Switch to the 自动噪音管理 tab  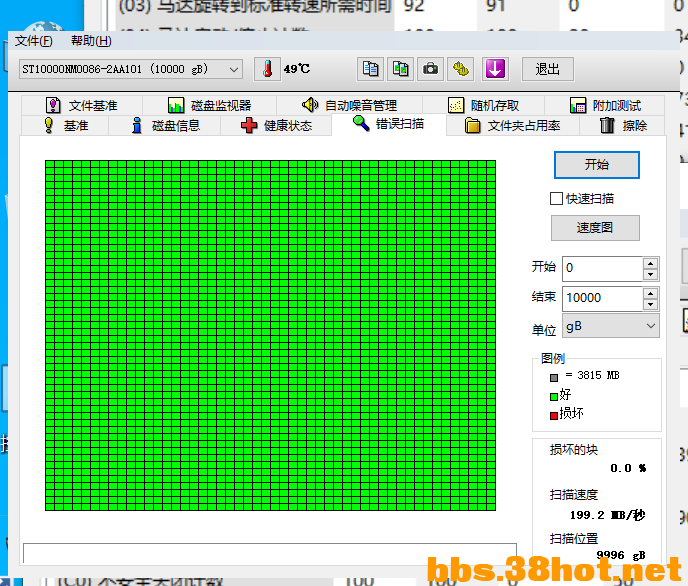tap(350, 105)
